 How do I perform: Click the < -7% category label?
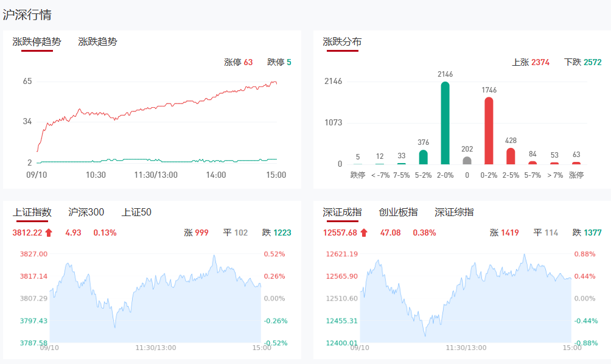pos(380,175)
